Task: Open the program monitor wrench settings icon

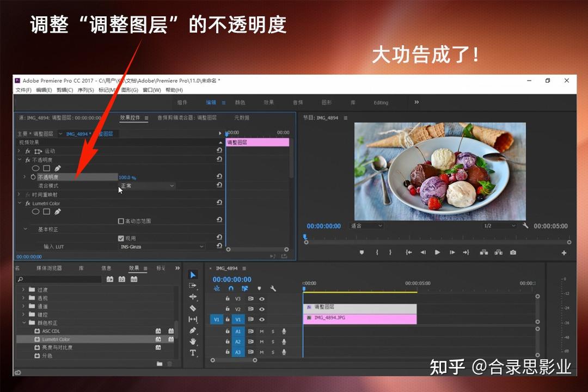Action: pos(526,225)
